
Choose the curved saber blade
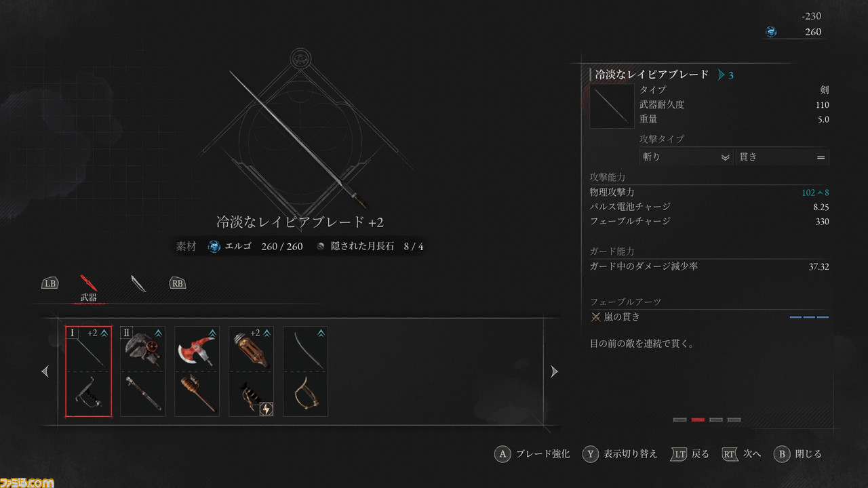coord(305,348)
